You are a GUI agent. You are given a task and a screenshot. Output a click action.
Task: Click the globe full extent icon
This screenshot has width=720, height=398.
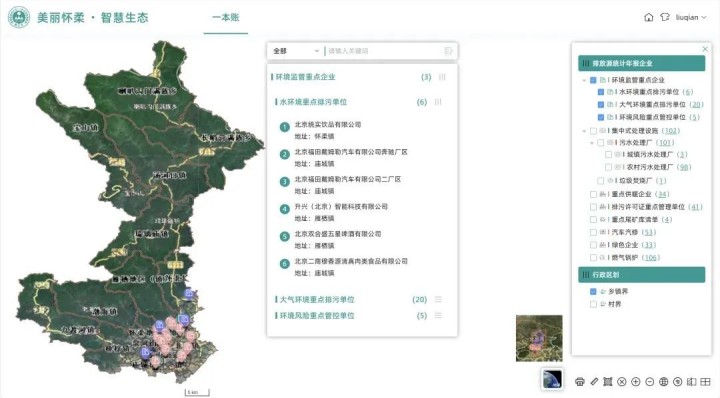pyautogui.click(x=663, y=381)
